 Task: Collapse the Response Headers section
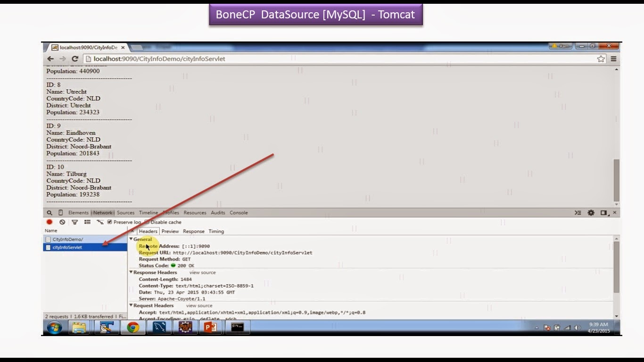pyautogui.click(x=131, y=272)
